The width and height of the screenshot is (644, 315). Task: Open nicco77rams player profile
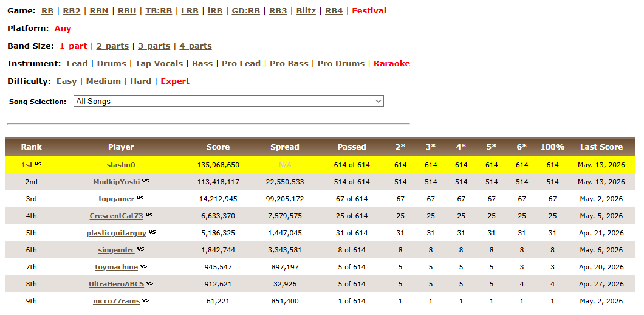coord(116,301)
